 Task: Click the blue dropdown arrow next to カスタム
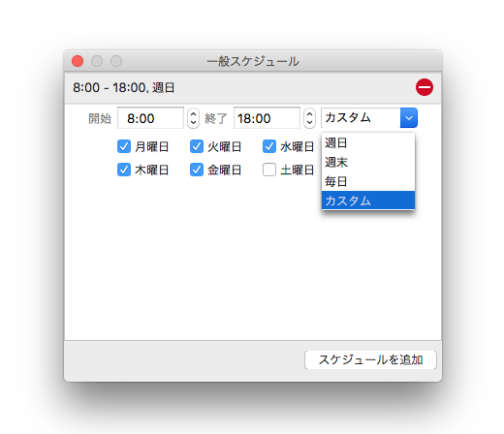tap(409, 118)
